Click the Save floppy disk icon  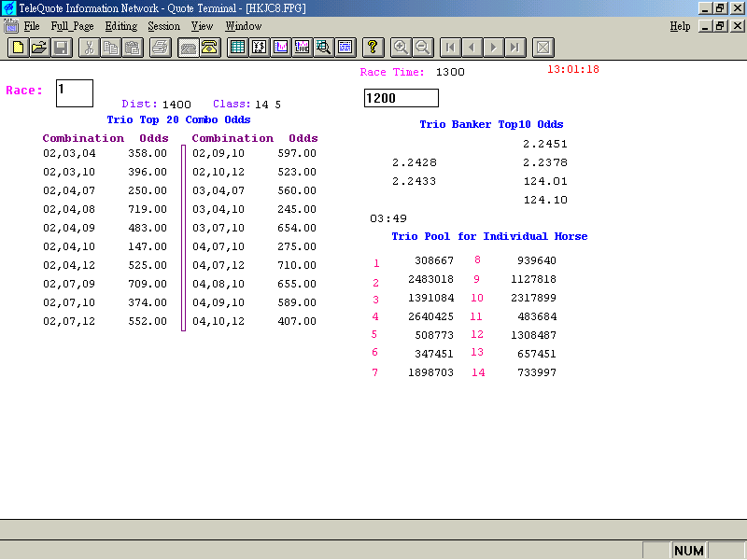(x=62, y=48)
